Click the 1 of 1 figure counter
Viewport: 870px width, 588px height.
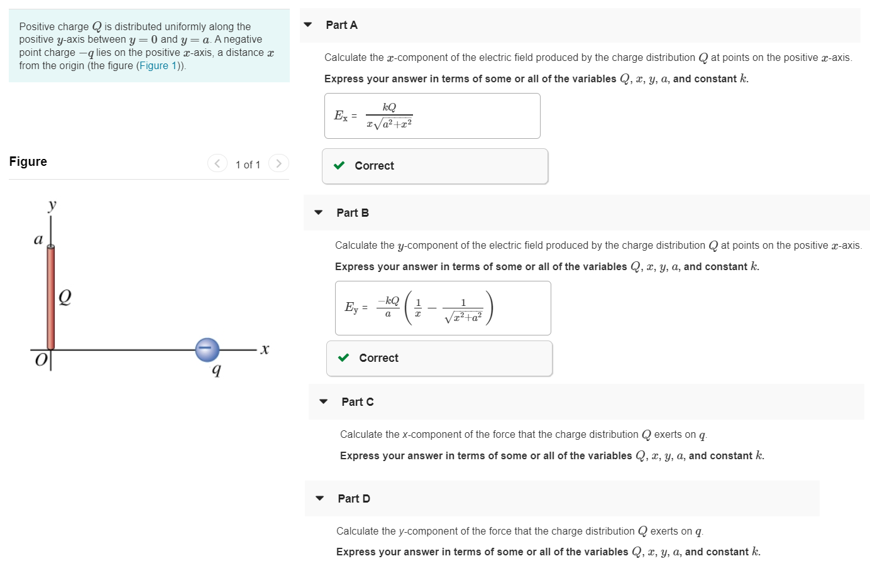(x=248, y=165)
